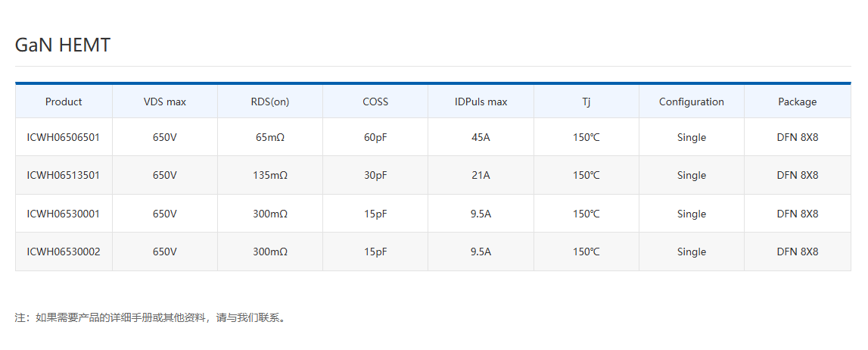This screenshot has width=868, height=350.
Task: Click the ICWH06506501 product link
Action: (x=64, y=137)
